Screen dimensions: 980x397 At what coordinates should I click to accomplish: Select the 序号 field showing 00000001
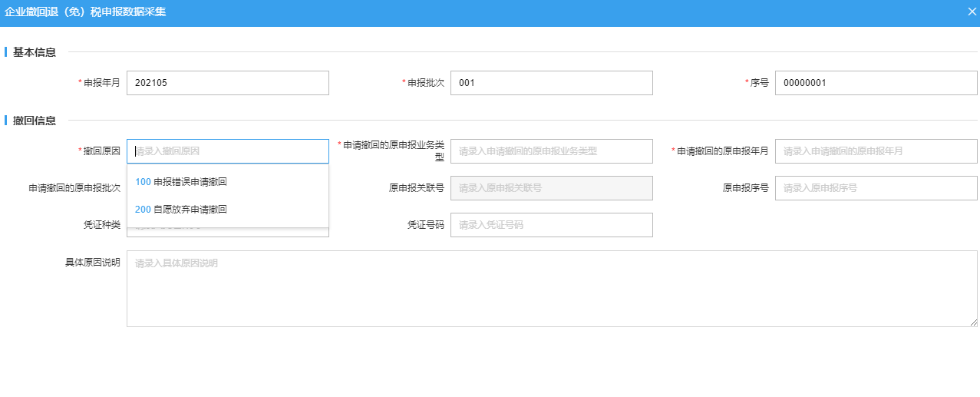click(x=876, y=83)
